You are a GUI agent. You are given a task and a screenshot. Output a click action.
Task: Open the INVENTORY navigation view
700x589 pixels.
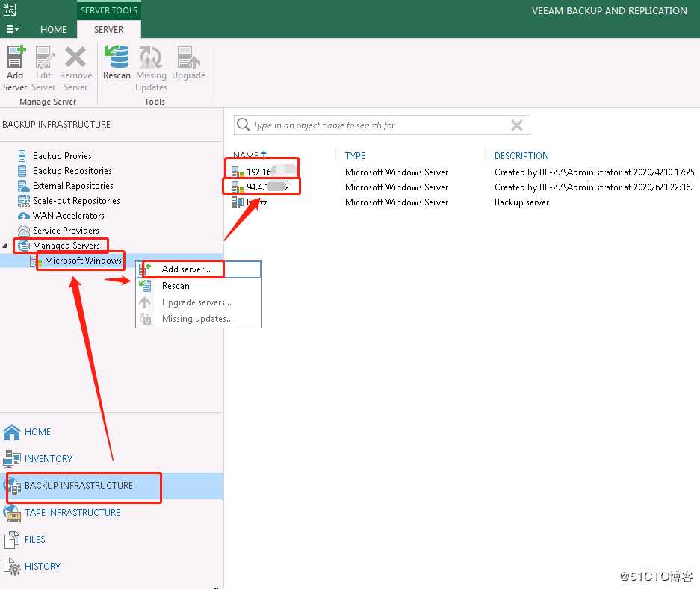tap(111, 458)
